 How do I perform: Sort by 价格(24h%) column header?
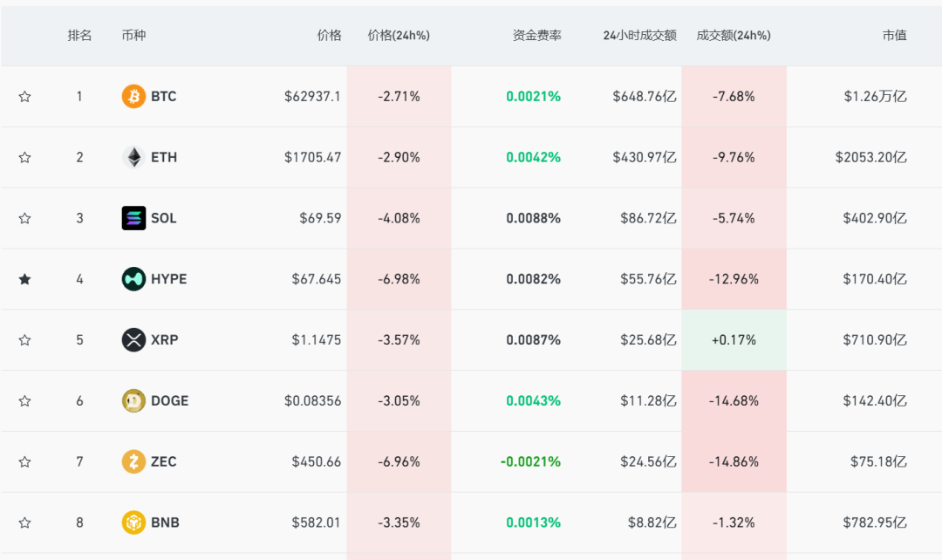[x=399, y=36]
